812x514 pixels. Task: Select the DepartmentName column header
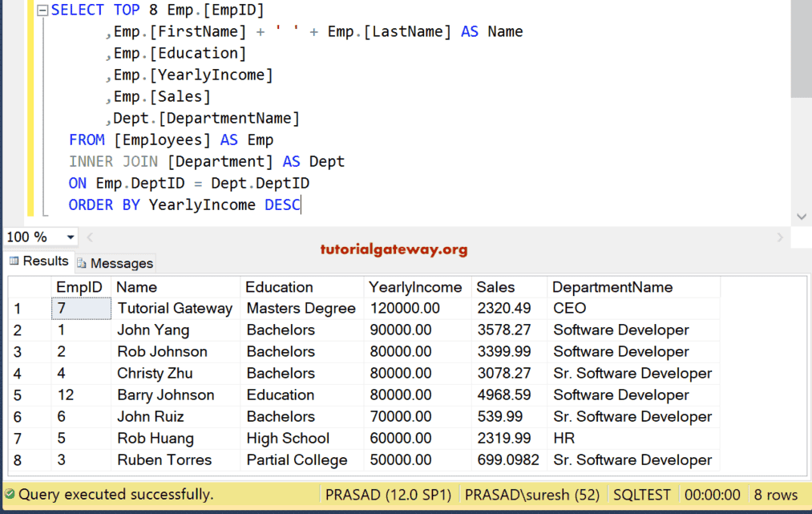coord(612,287)
